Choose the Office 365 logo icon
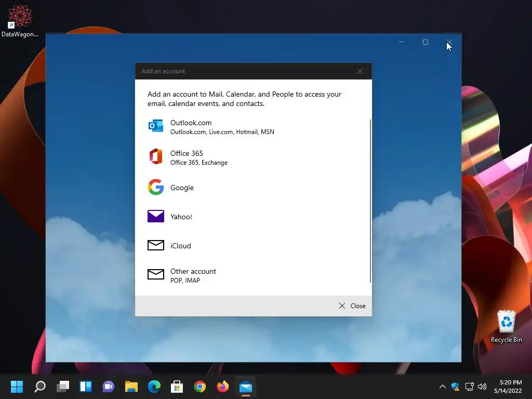 (x=156, y=156)
